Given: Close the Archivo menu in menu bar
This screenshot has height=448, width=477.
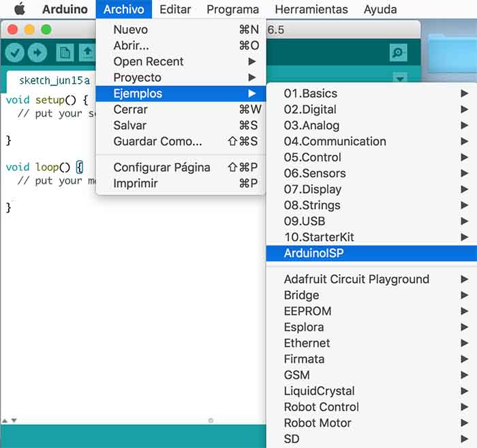Looking at the screenshot, I should tap(123, 9).
